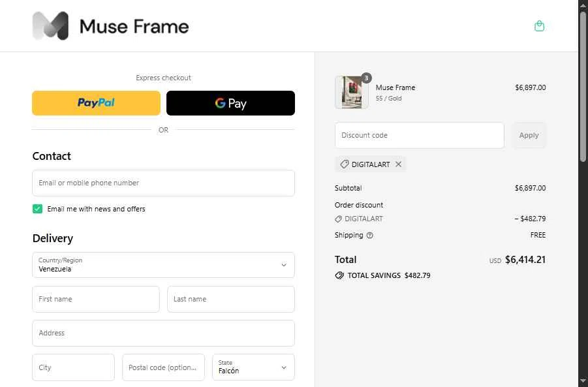Click the quantity badge on the thumbnail

point(366,78)
